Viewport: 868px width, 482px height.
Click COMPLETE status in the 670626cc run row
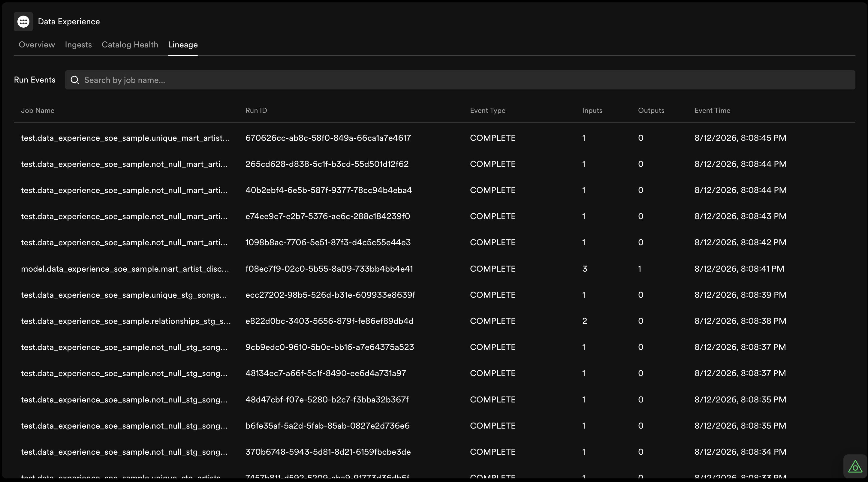[x=493, y=138]
